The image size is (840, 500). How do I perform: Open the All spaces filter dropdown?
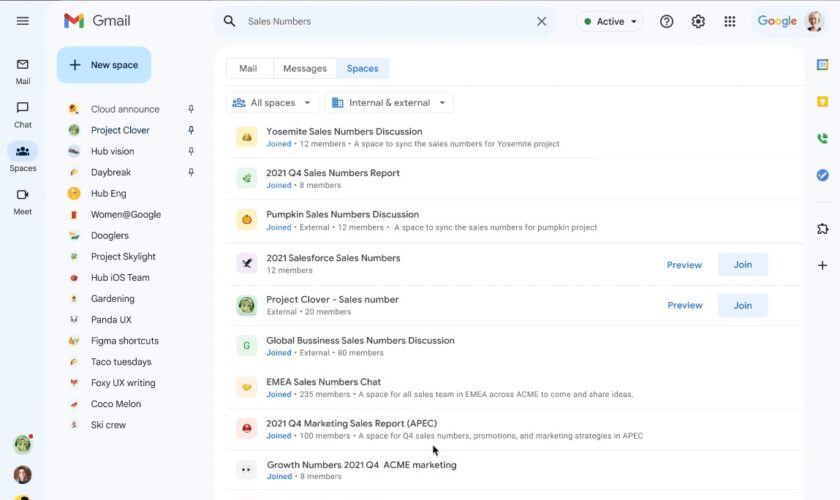273,102
